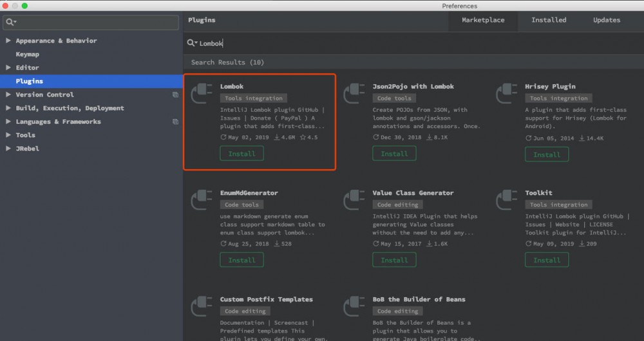Screen dimensions: 644x341
Task: Install the Value Class Generator plugin
Action: point(394,260)
